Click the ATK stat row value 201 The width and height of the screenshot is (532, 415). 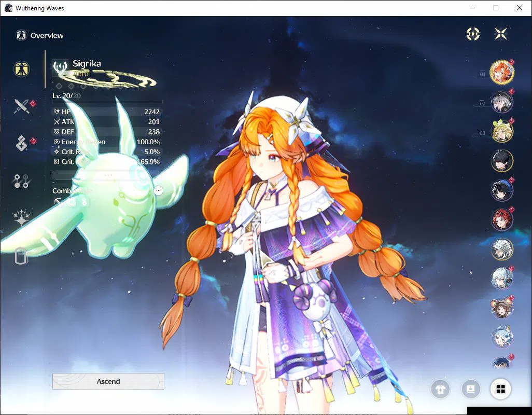[153, 121]
